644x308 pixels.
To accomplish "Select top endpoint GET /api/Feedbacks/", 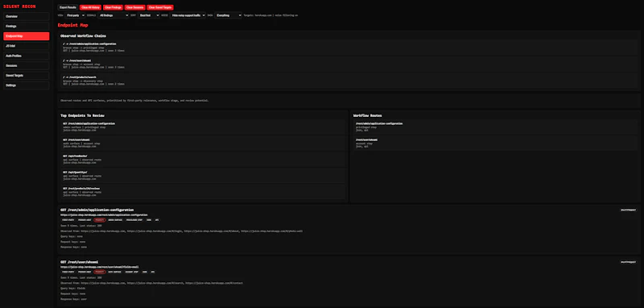I will (x=203, y=160).
